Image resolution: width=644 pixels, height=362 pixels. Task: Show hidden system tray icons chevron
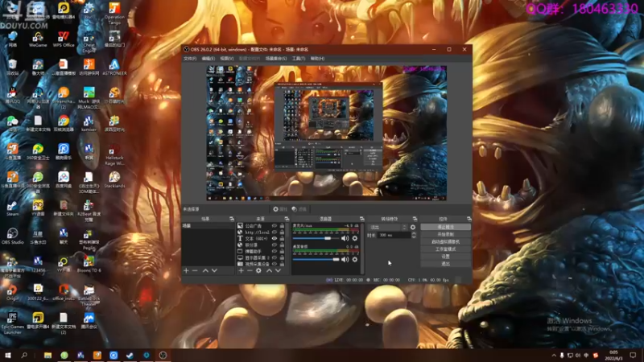(x=554, y=356)
